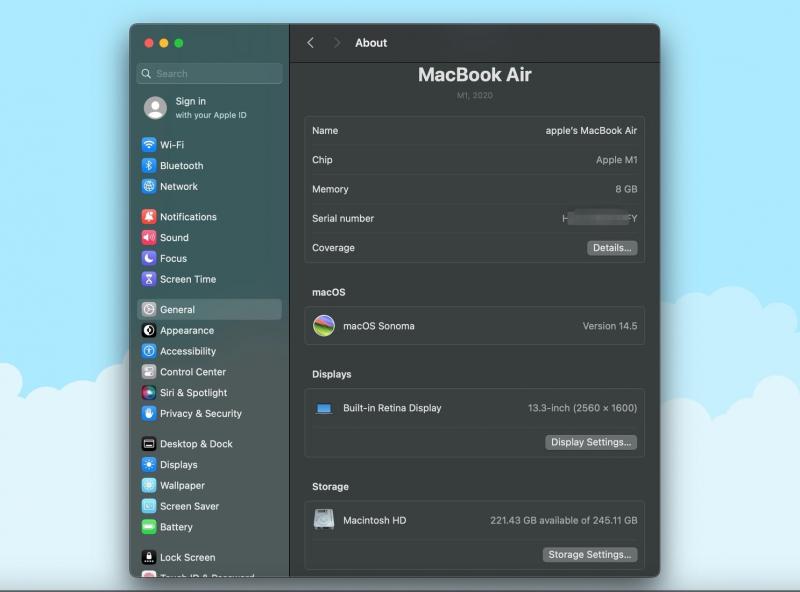Click the Network globe icon
This screenshot has height=592, width=800.
(x=148, y=186)
